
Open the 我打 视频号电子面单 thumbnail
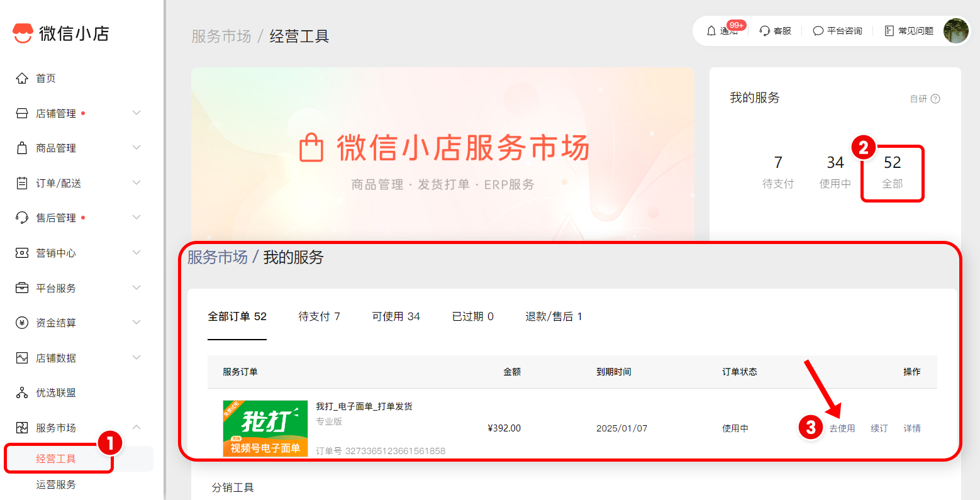pyautogui.click(x=265, y=428)
